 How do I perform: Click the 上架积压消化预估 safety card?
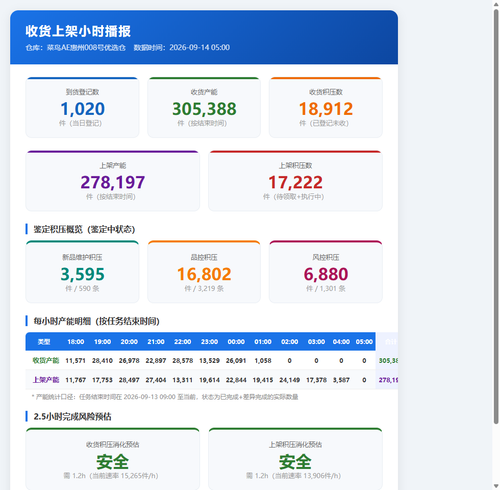coord(295,459)
